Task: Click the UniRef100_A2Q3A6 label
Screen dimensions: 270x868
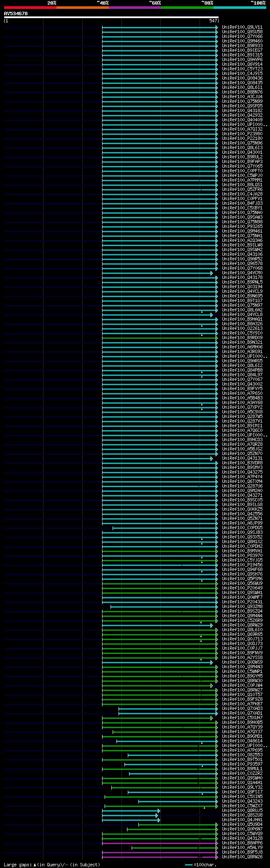Action: click(242, 240)
